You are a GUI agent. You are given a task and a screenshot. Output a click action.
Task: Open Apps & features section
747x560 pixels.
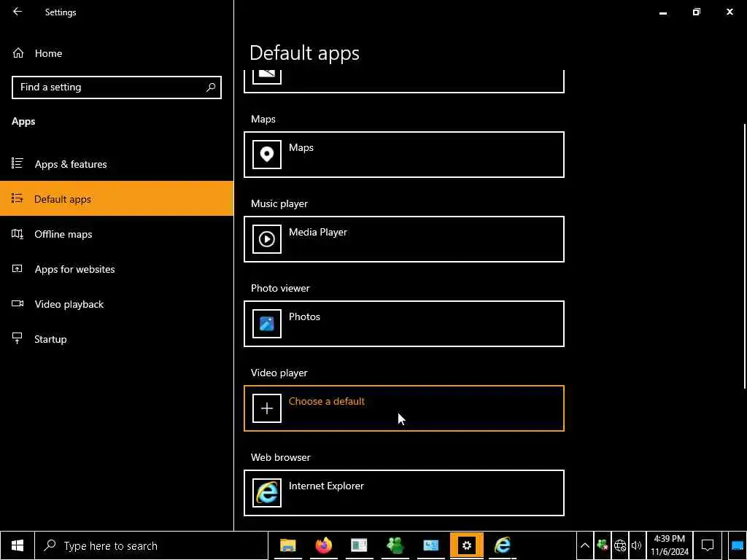point(117,164)
